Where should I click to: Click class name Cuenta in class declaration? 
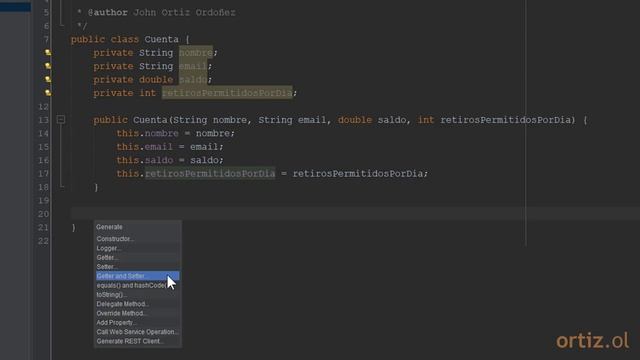(x=161, y=39)
